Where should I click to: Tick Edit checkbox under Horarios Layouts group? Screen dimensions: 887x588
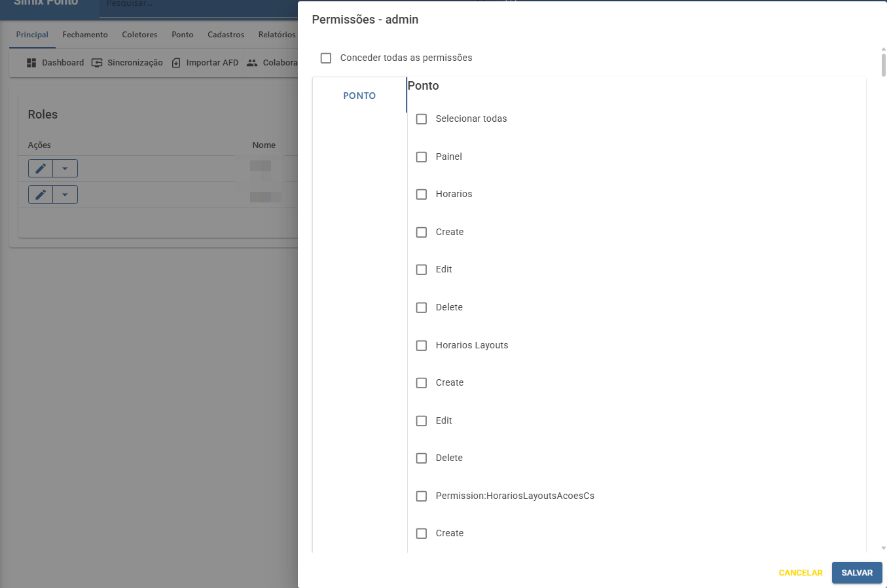[x=422, y=421]
